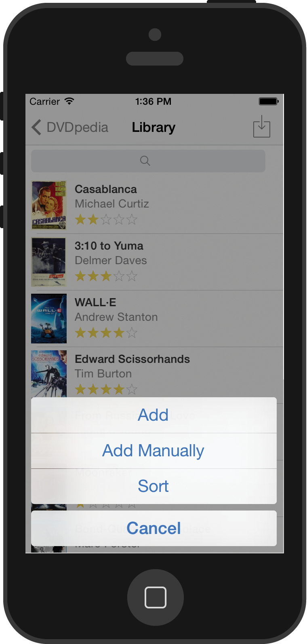Open the 3:10 to Yuma cover thumbnail
The width and height of the screenshot is (307, 644).
49,262
